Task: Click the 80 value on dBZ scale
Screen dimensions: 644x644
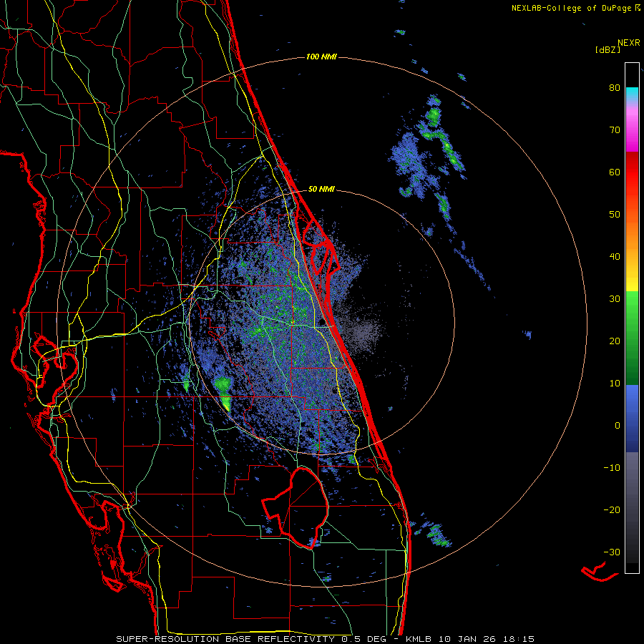Action: (615, 88)
